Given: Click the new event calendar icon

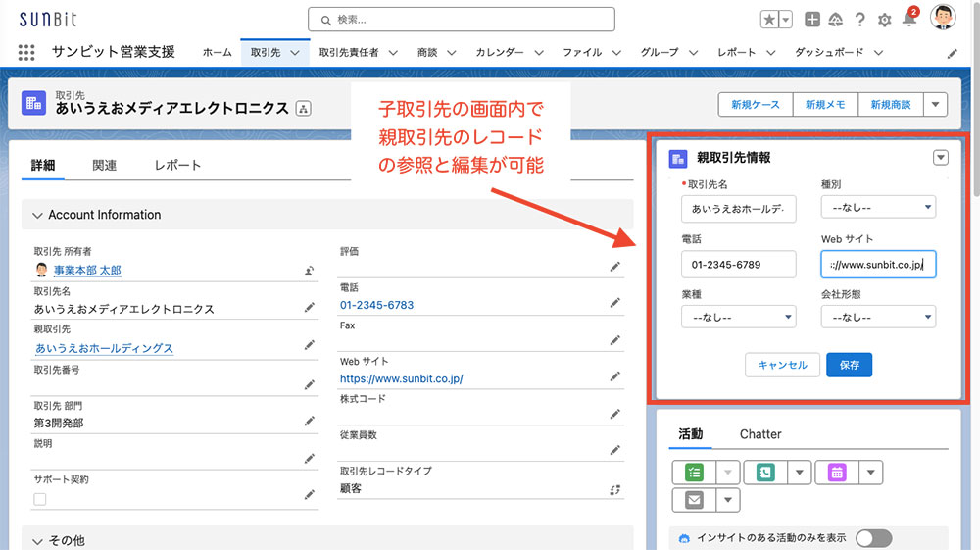Looking at the screenshot, I should point(837,473).
